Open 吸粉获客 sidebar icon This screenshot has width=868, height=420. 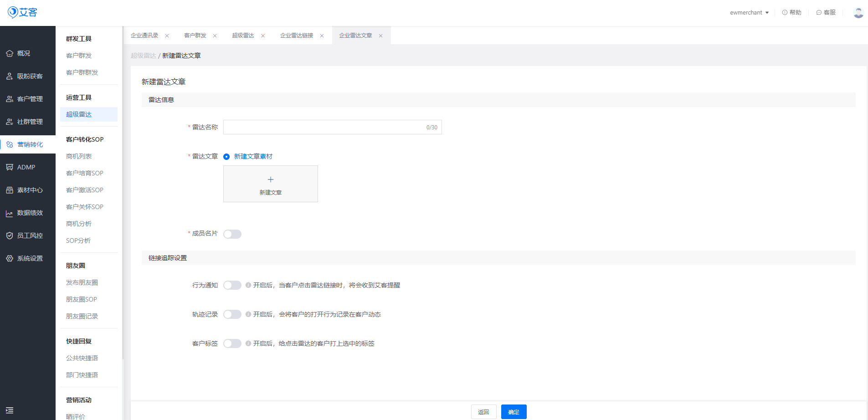pos(10,76)
